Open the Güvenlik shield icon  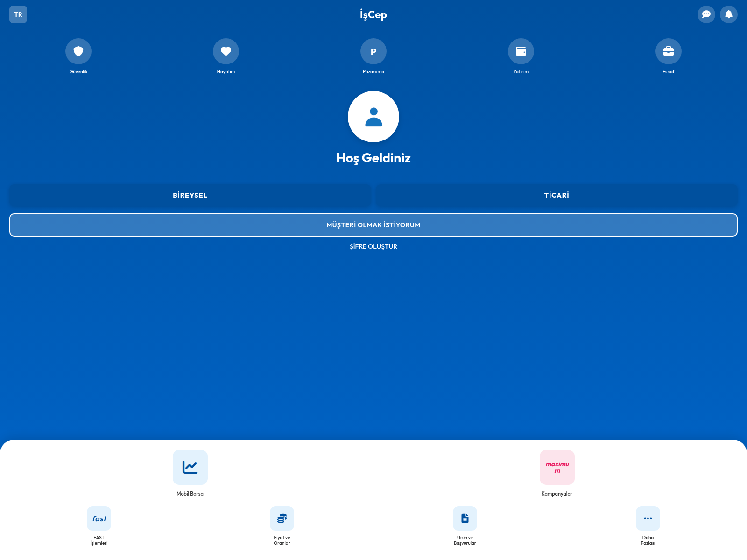coord(78,51)
